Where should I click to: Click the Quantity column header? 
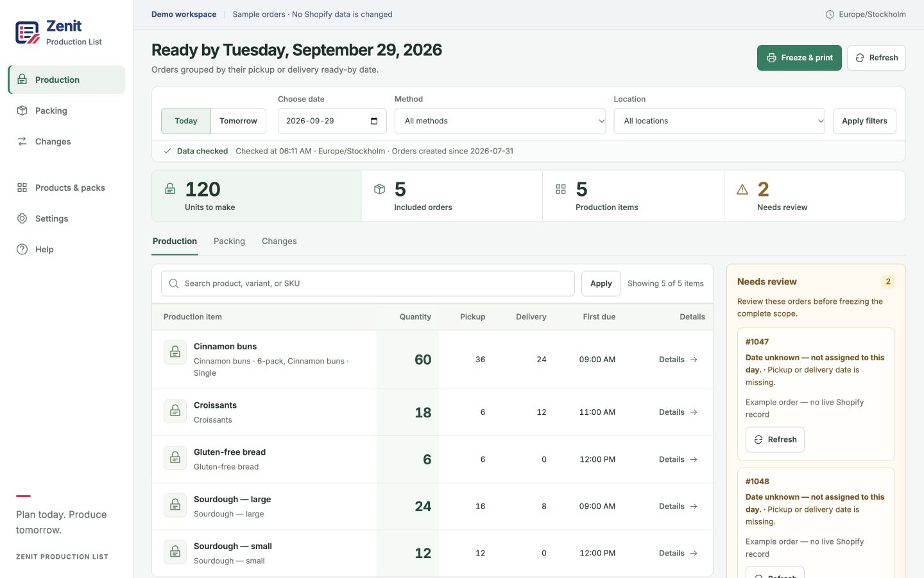point(415,317)
